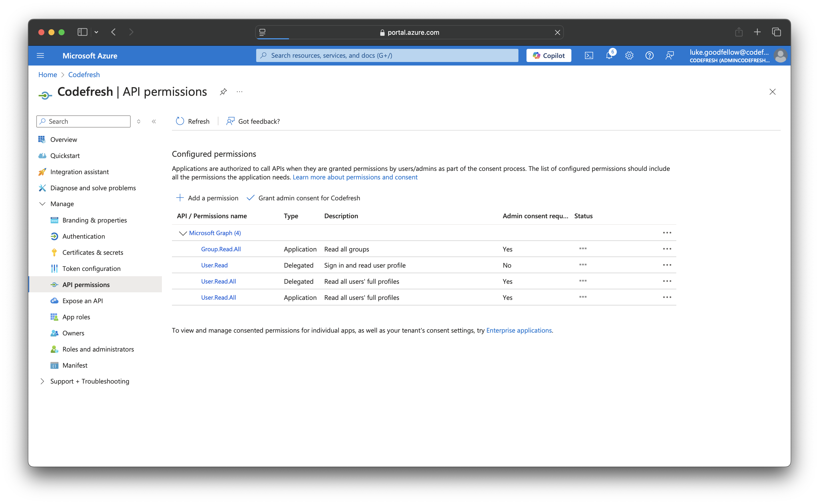This screenshot has width=819, height=504.
Task: Open portal settings gear icon
Action: [629, 56]
